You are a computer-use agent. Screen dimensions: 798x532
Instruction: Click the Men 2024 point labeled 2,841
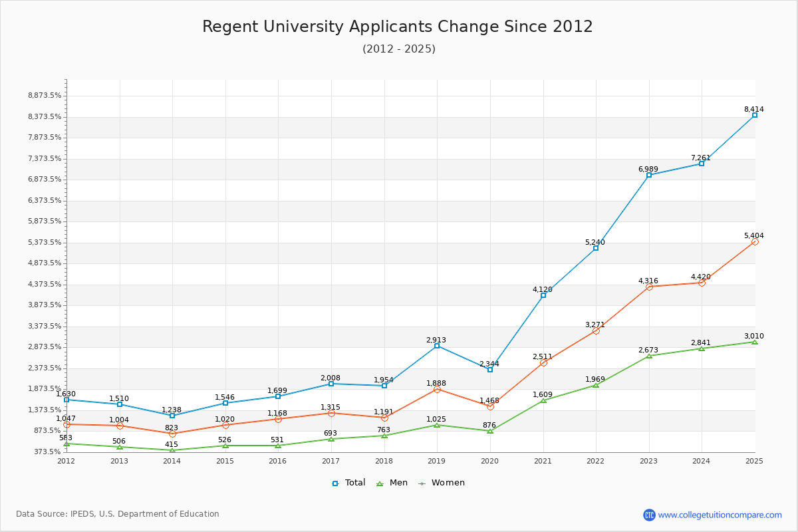click(x=702, y=348)
